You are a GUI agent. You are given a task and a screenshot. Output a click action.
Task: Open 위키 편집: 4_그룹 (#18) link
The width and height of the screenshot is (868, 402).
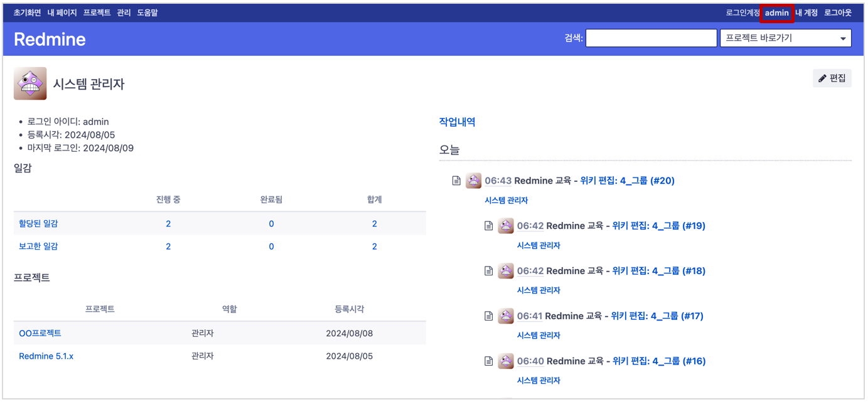click(x=659, y=271)
